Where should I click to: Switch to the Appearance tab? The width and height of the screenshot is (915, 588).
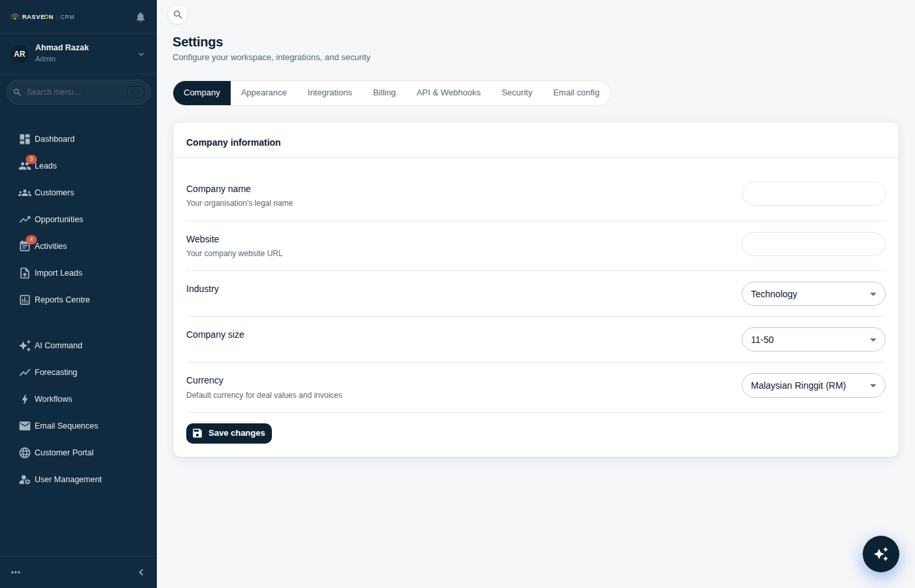click(x=264, y=93)
